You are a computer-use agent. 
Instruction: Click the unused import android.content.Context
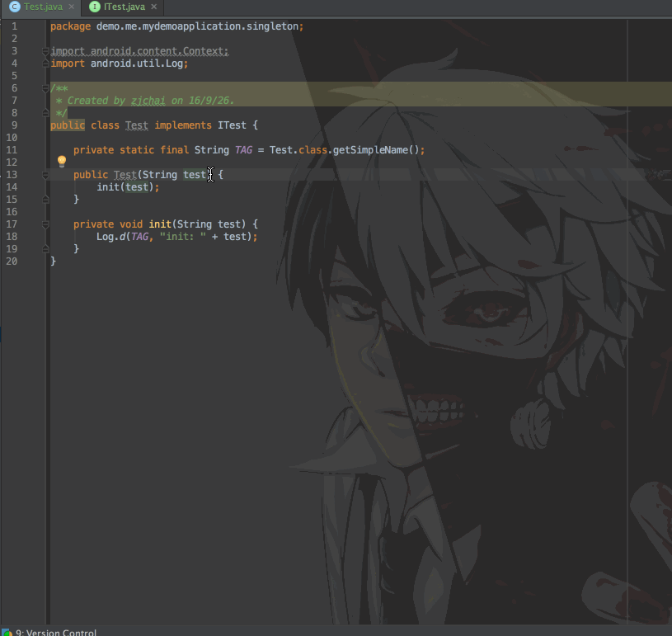click(139, 51)
